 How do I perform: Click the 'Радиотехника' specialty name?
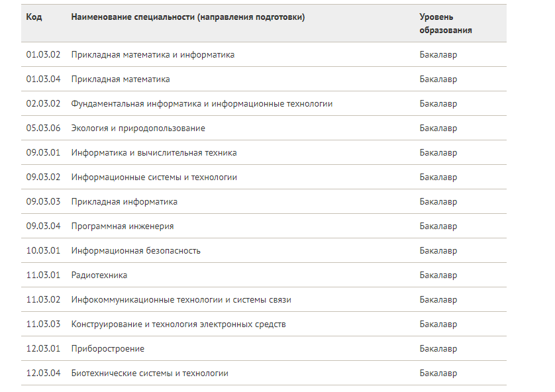point(99,275)
